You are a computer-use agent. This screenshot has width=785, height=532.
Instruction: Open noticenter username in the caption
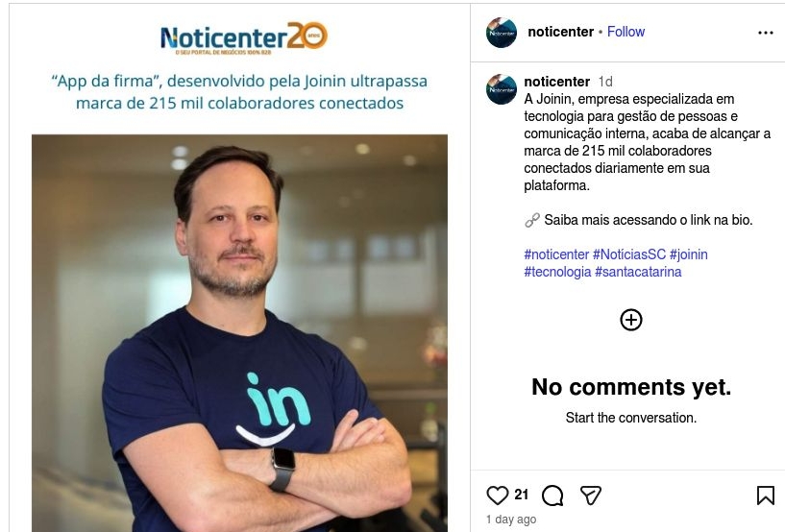pyautogui.click(x=556, y=81)
